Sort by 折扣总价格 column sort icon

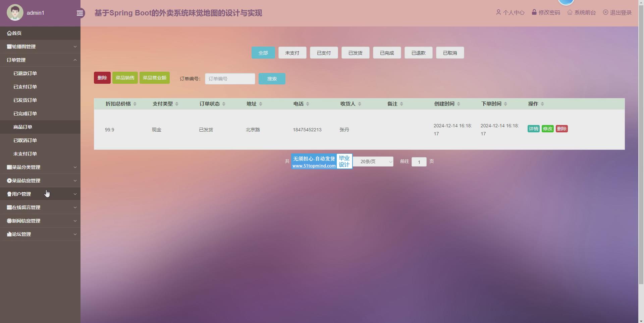[x=135, y=104]
